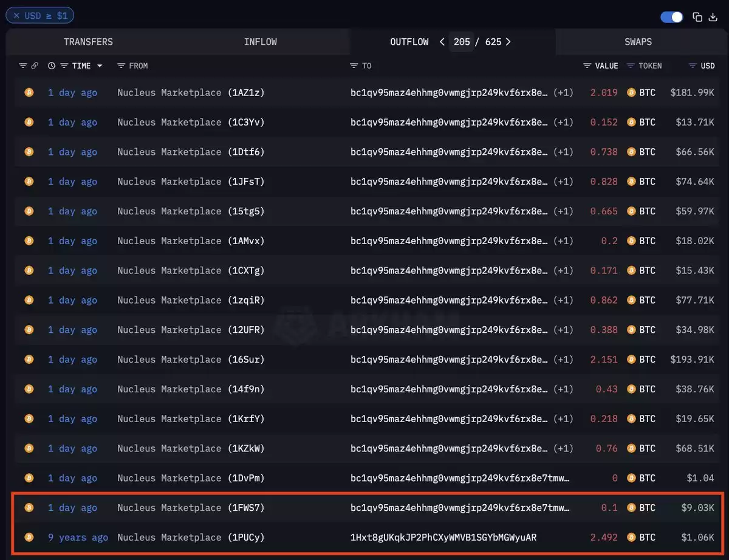Expand (+1) recipients in 1CXTg row

563,270
